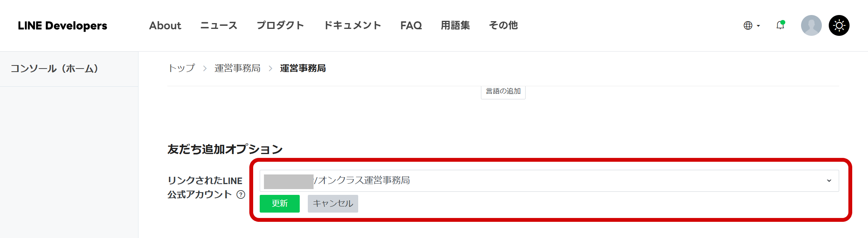Toggle the light/dark theme button
This screenshot has height=238, width=868.
pos(839,26)
